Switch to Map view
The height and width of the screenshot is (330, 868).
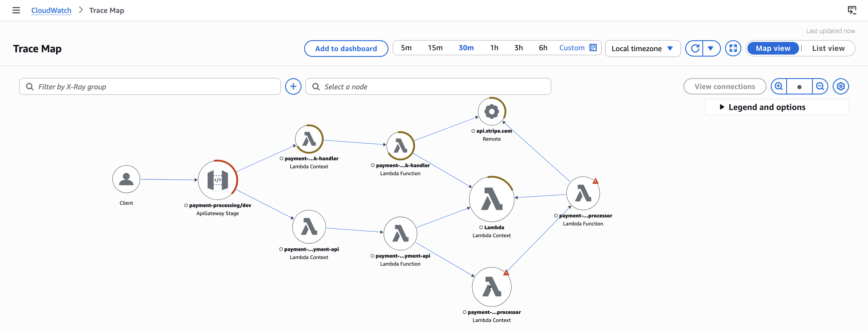(773, 48)
